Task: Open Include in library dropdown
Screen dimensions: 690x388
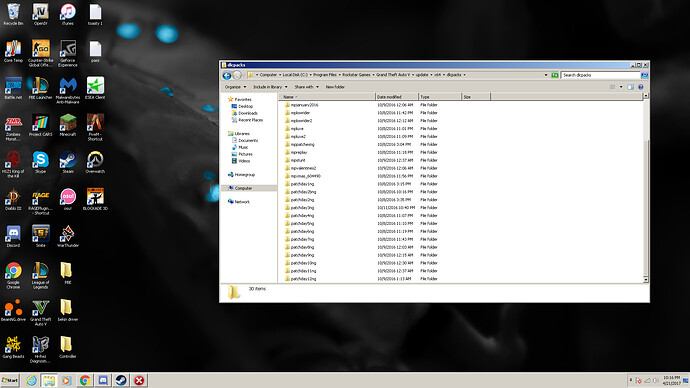Action: tap(270, 87)
